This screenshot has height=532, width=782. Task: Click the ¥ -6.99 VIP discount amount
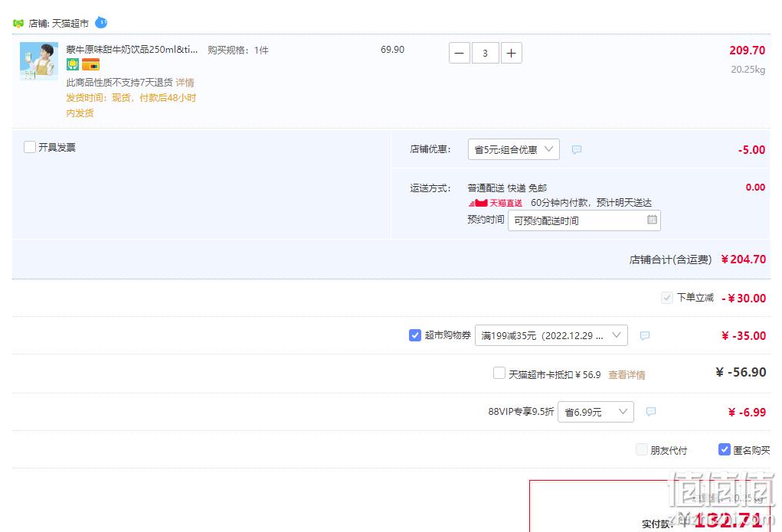(747, 413)
